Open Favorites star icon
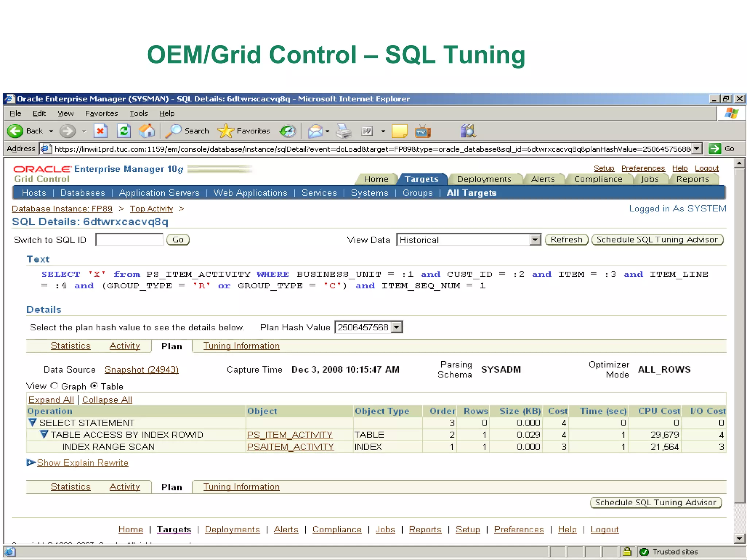 [225, 131]
